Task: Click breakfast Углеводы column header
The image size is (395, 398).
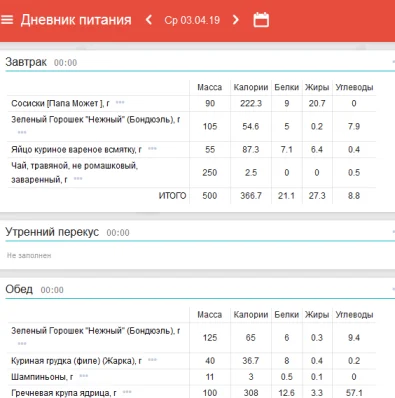Action: (354, 87)
